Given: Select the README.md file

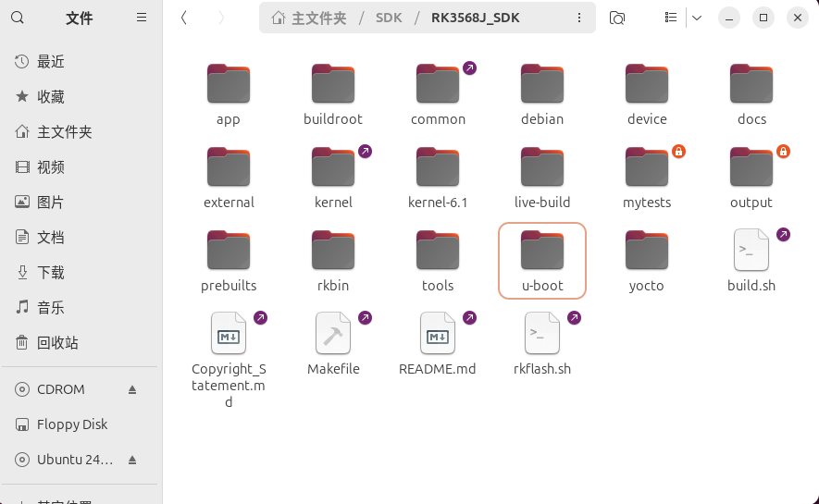Looking at the screenshot, I should click(x=438, y=344).
